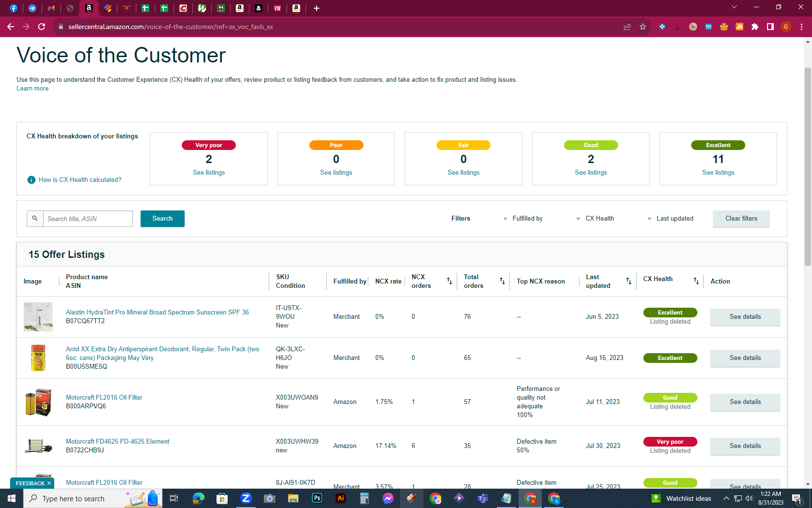The width and height of the screenshot is (812, 508).
Task: Click the Arrid deodorant product thumbnail
Action: (x=38, y=358)
